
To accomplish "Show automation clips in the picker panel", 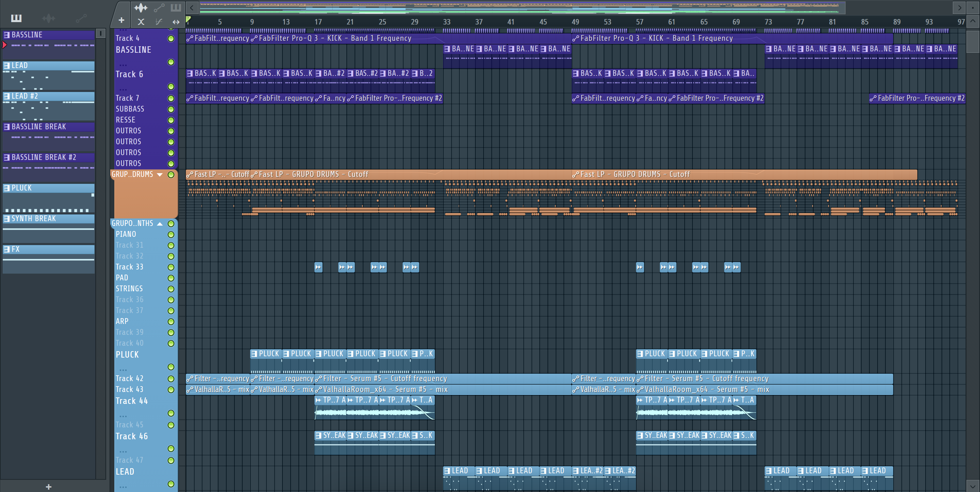I will coord(81,18).
